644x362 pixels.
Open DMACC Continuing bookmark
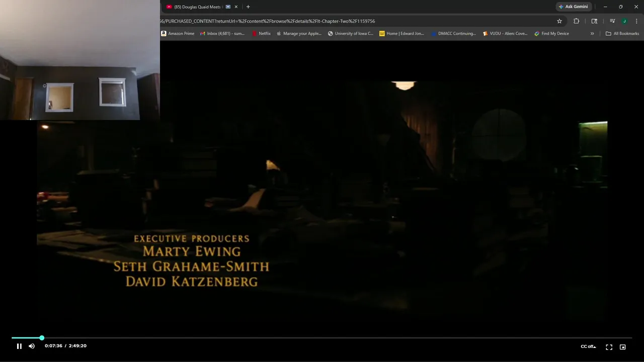coord(454,34)
